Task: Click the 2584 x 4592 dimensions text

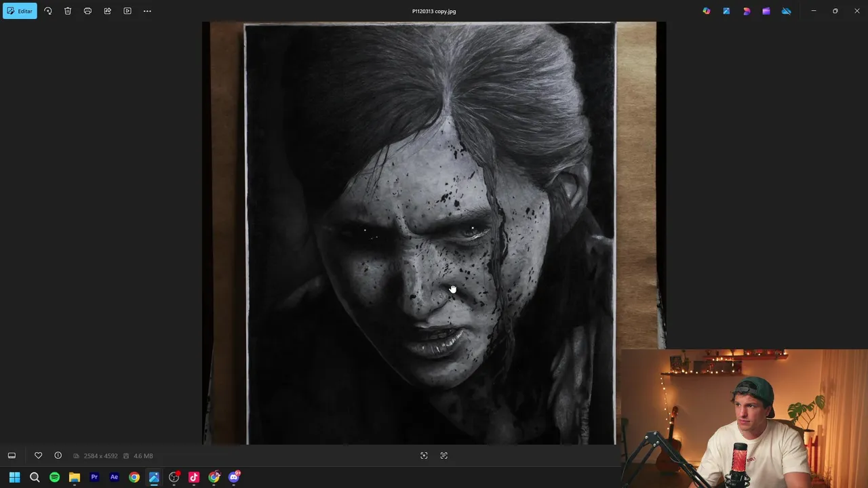Action: [100, 456]
